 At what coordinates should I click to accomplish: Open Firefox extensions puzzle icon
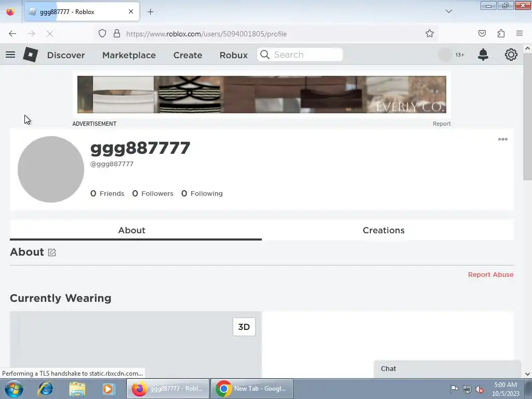(x=501, y=34)
